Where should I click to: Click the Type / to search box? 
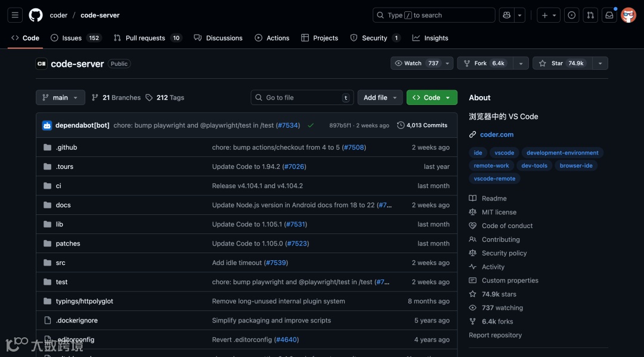coord(434,15)
